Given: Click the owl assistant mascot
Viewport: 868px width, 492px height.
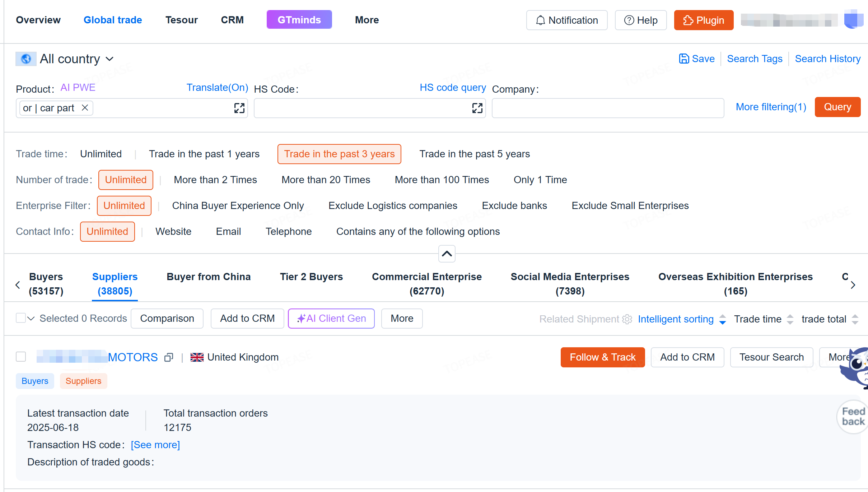Looking at the screenshot, I should tap(855, 368).
